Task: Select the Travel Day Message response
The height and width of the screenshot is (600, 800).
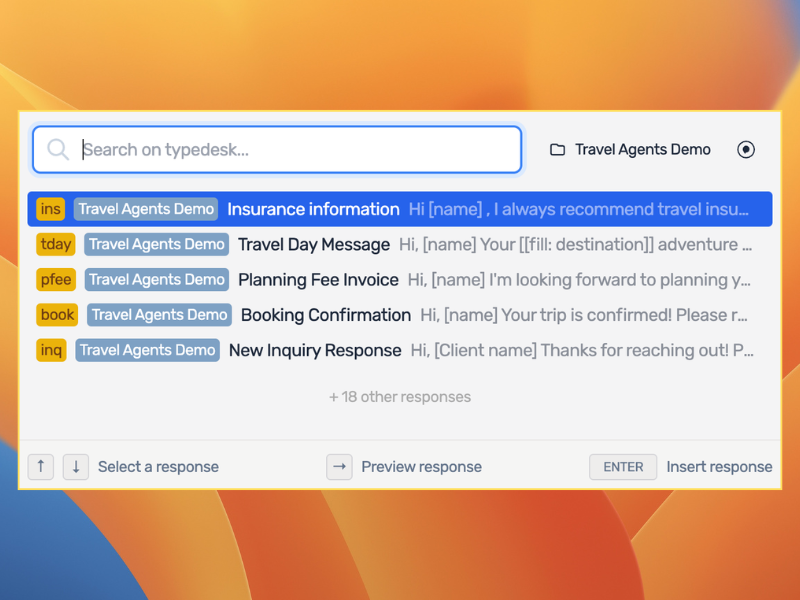Action: (400, 244)
